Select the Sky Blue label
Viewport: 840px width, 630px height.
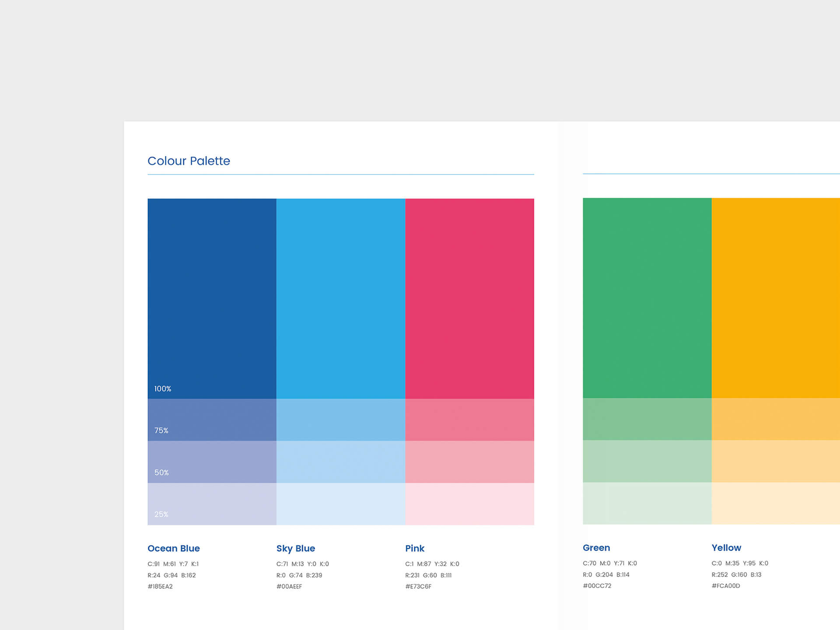coord(295,548)
